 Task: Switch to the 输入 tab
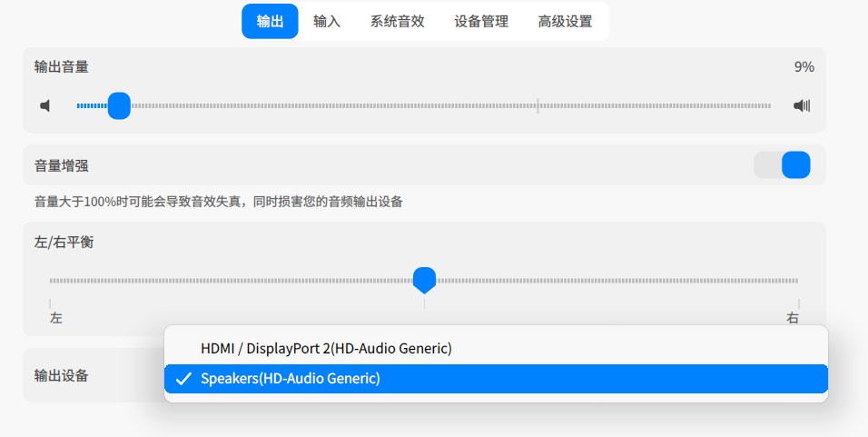[327, 21]
